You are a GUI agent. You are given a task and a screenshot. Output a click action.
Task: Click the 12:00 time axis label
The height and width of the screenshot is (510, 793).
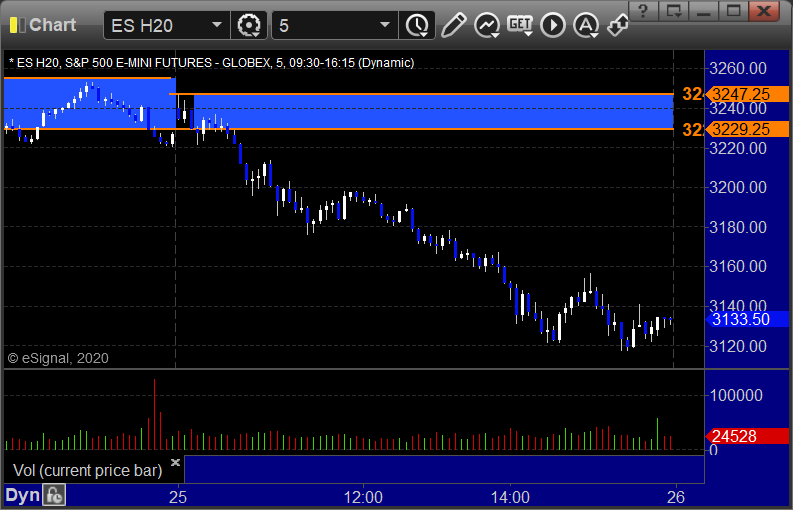pyautogui.click(x=363, y=497)
